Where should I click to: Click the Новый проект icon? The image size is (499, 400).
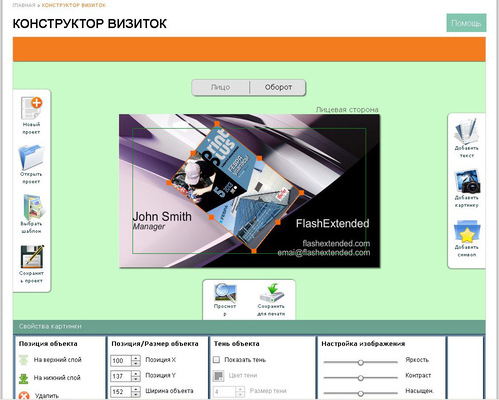click(x=31, y=108)
